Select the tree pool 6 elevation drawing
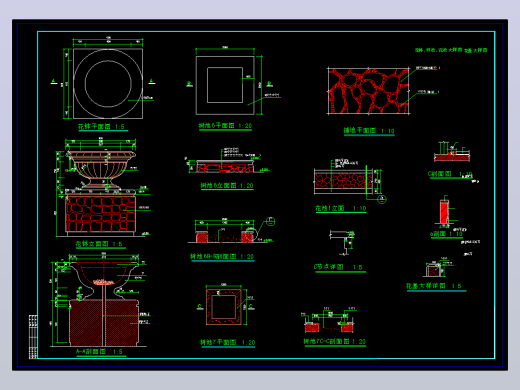This screenshot has width=520, height=390. [225, 166]
